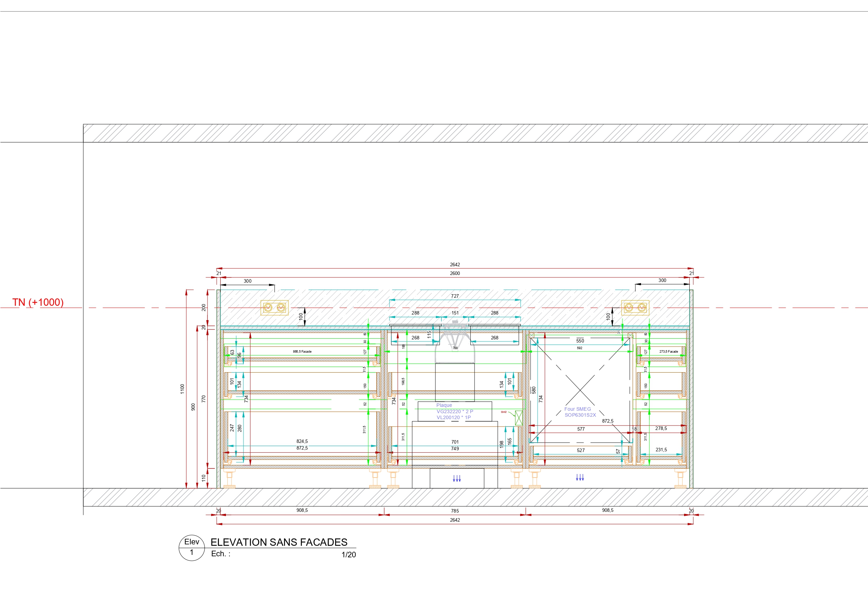Select the crossed GAZ valve box symbol
This screenshot has width=868, height=614.
[x=519, y=418]
